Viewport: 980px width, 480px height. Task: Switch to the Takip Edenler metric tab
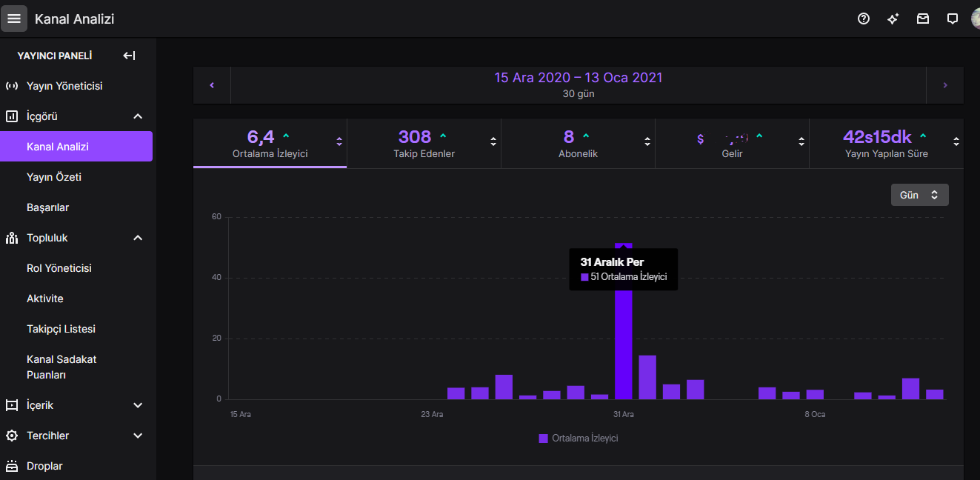click(x=424, y=144)
